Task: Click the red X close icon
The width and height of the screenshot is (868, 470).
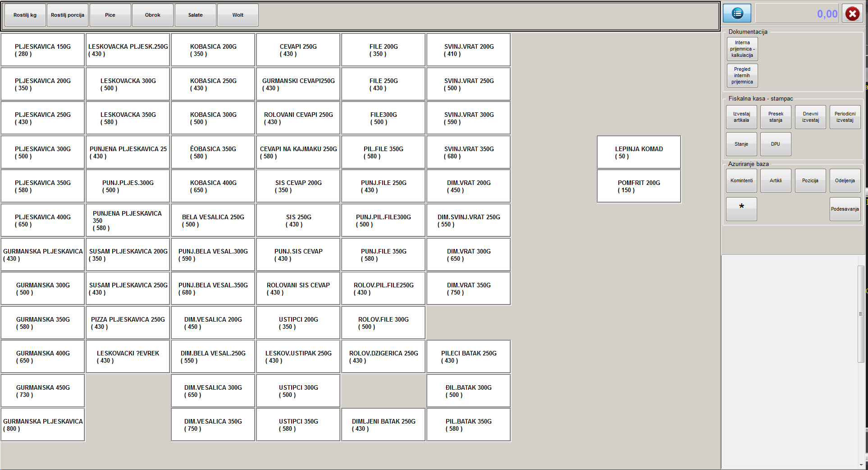Action: pos(852,14)
